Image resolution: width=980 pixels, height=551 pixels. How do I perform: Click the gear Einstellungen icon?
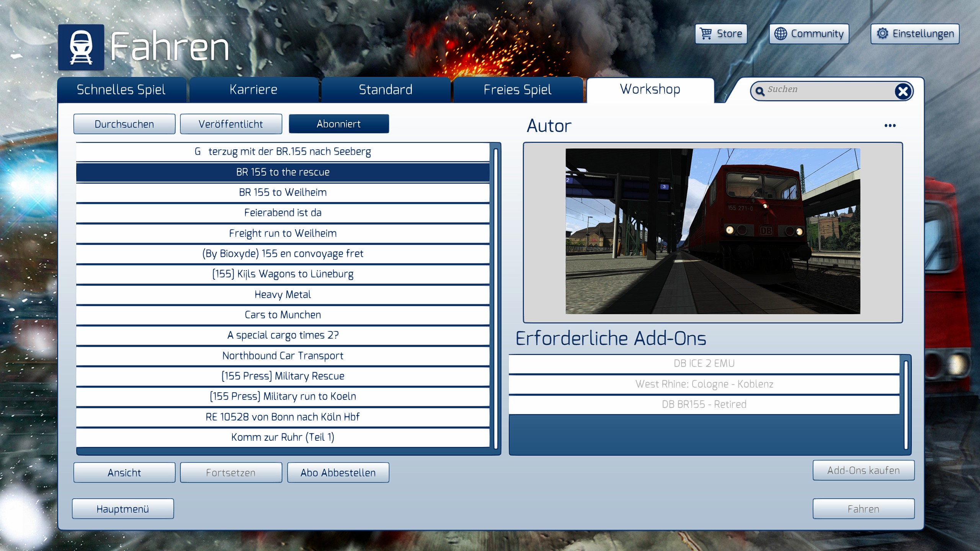pos(882,33)
